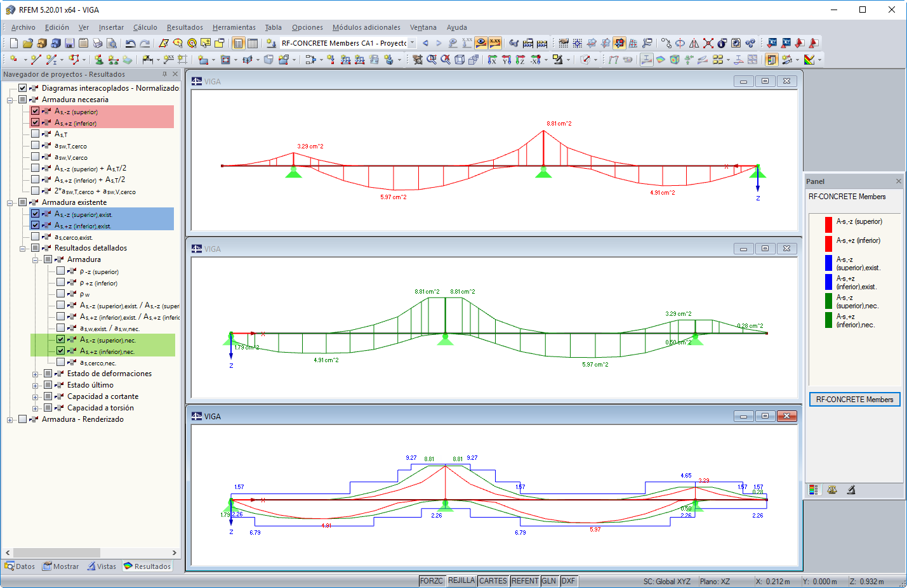Collapse the Armadura existente tree node
Screen dimensions: 907x588
(10, 202)
